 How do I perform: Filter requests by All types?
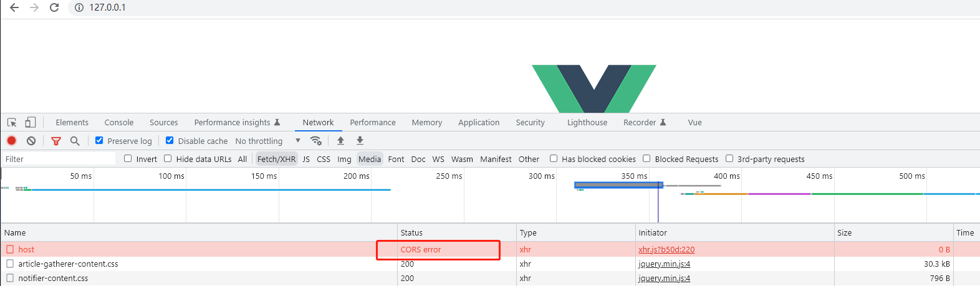tap(243, 159)
